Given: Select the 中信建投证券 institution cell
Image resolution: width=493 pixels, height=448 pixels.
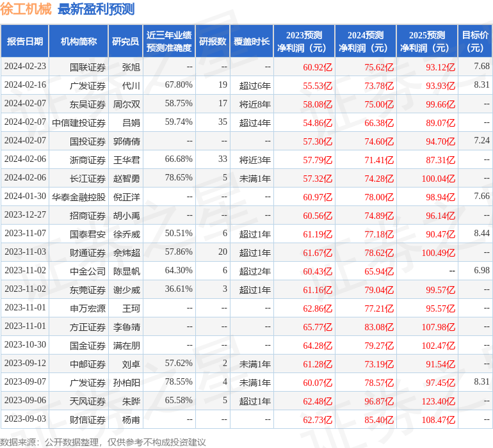Looking at the screenshot, I should click(79, 123).
